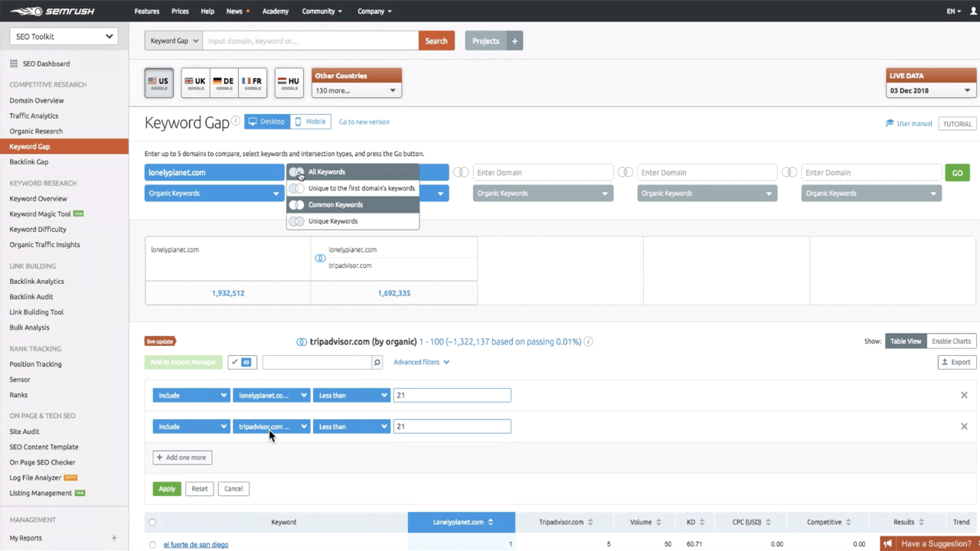This screenshot has width=980, height=551.
Task: Open the Keyword Gap search type dropdown
Action: (x=174, y=41)
